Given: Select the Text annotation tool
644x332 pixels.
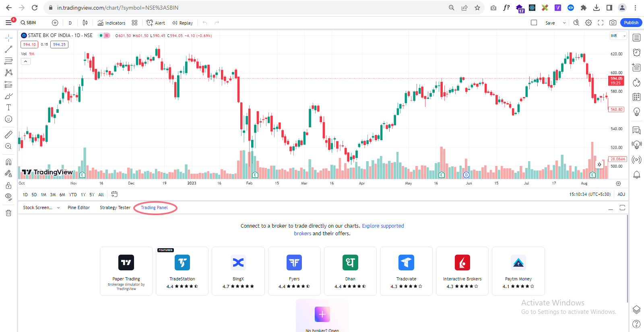Looking at the screenshot, I should click(8, 107).
